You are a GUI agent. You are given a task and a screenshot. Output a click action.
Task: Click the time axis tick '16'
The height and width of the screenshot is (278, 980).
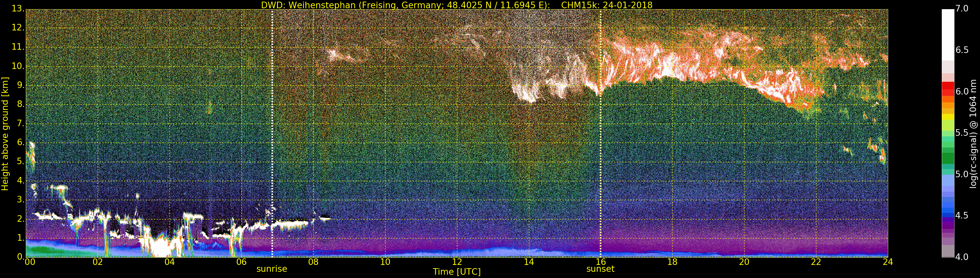tap(601, 262)
